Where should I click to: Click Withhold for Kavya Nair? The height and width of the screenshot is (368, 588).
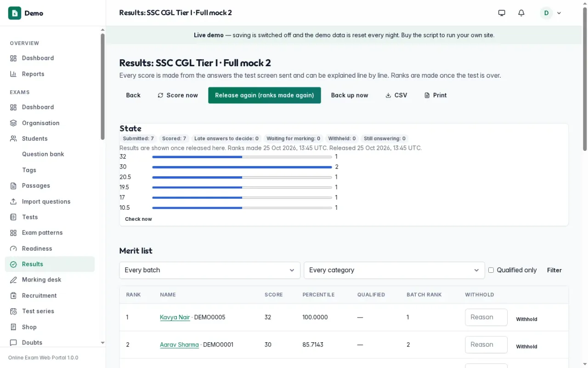pyautogui.click(x=526, y=319)
